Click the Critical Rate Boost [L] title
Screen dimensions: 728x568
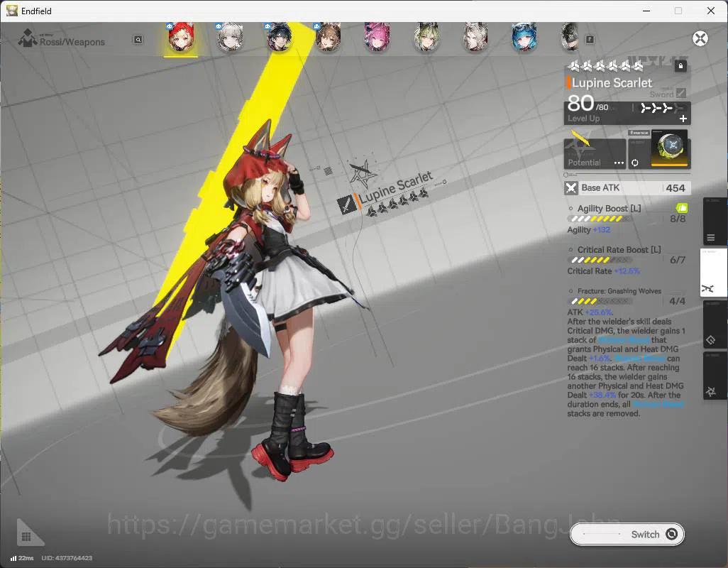click(x=619, y=250)
